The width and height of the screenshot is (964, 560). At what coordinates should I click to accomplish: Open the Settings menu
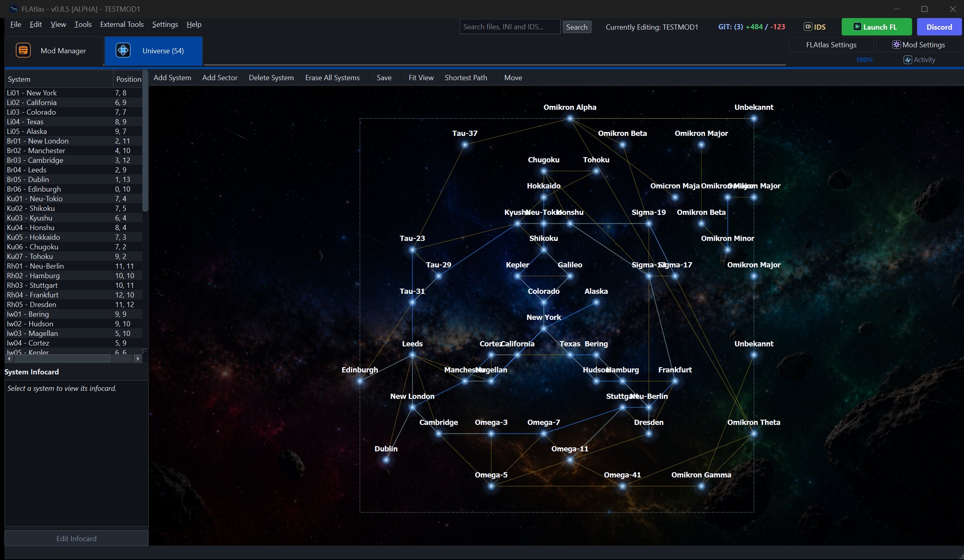coord(165,24)
